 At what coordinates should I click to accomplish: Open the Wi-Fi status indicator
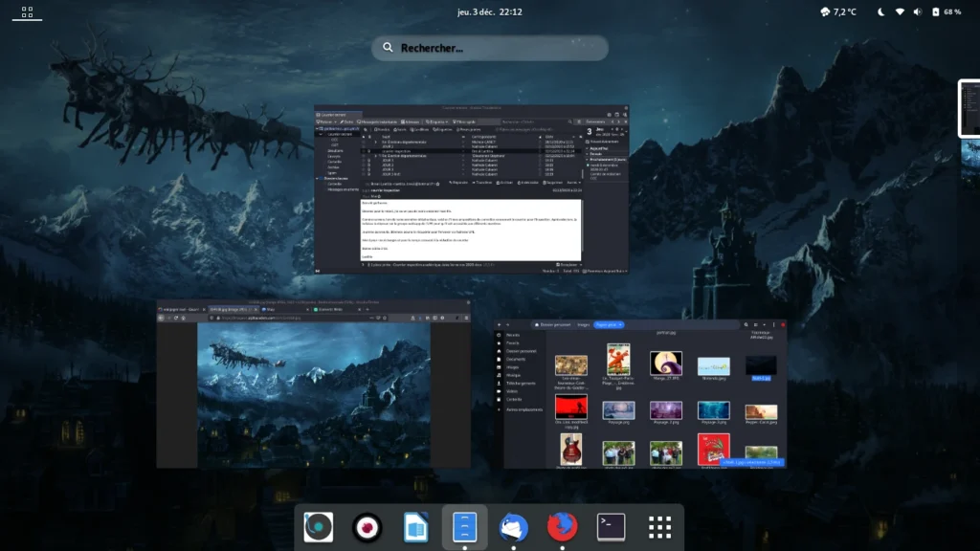pos(900,12)
